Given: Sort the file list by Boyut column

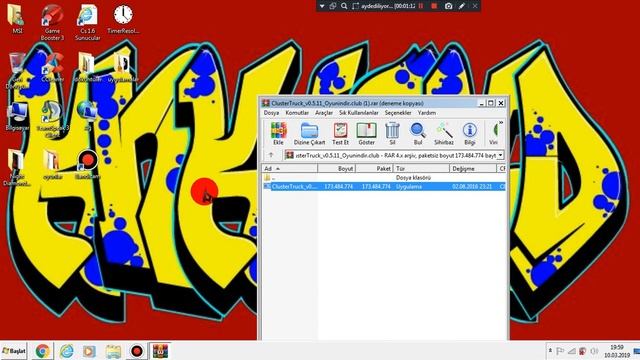Looking at the screenshot, I should coord(337,169).
